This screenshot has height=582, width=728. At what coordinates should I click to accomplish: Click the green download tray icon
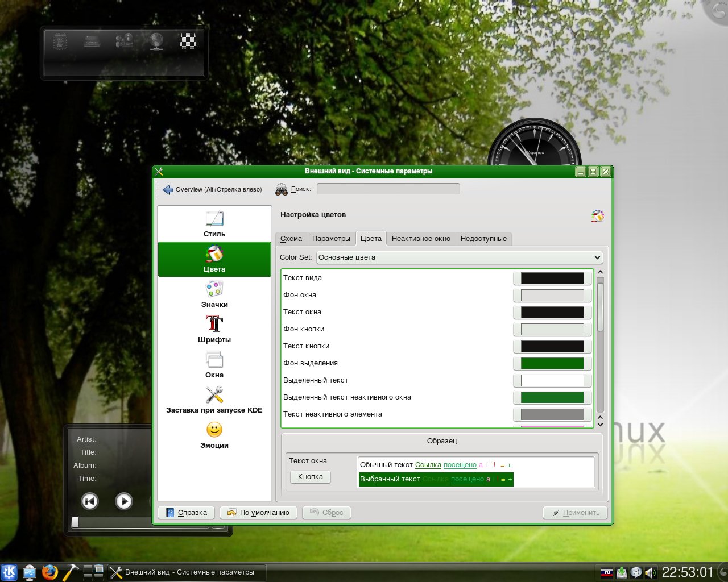pos(622,572)
